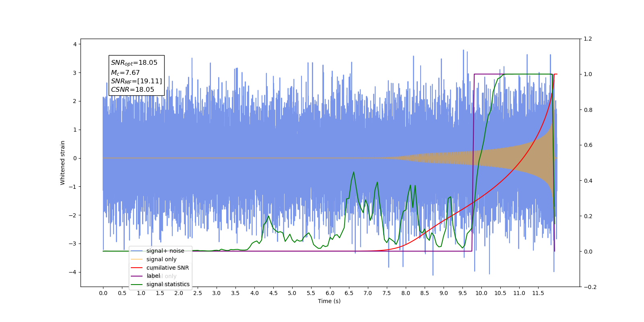
Task: Click the x-axis tick label 11.5
Action: point(538,293)
